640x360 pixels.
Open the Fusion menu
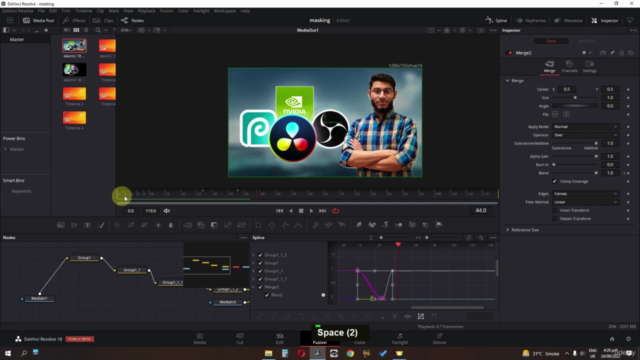(x=166, y=11)
